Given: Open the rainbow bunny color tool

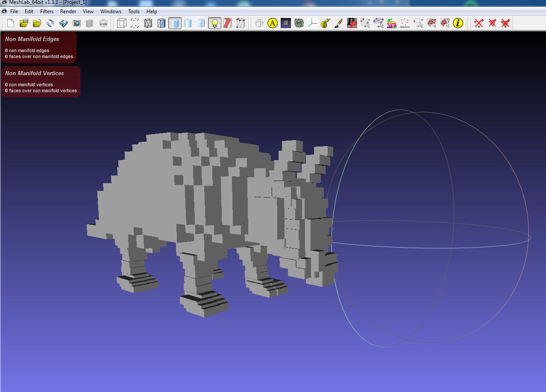Looking at the screenshot, I should [391, 23].
